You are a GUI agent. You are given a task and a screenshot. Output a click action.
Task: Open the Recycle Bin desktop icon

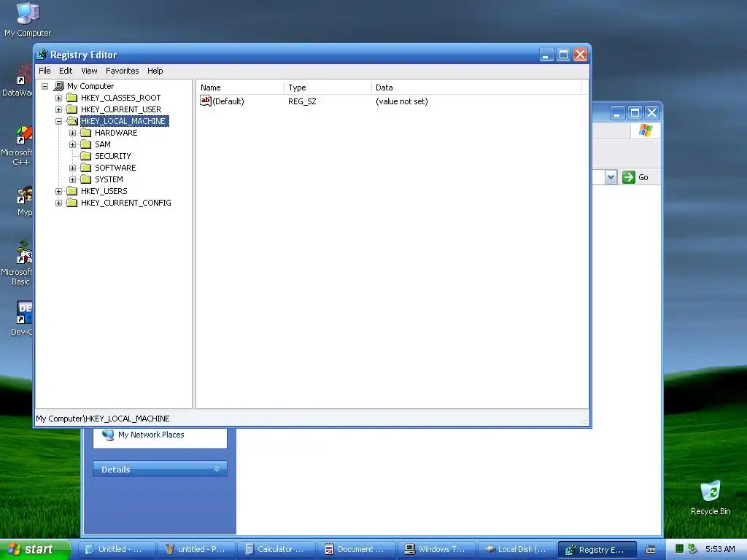click(711, 498)
